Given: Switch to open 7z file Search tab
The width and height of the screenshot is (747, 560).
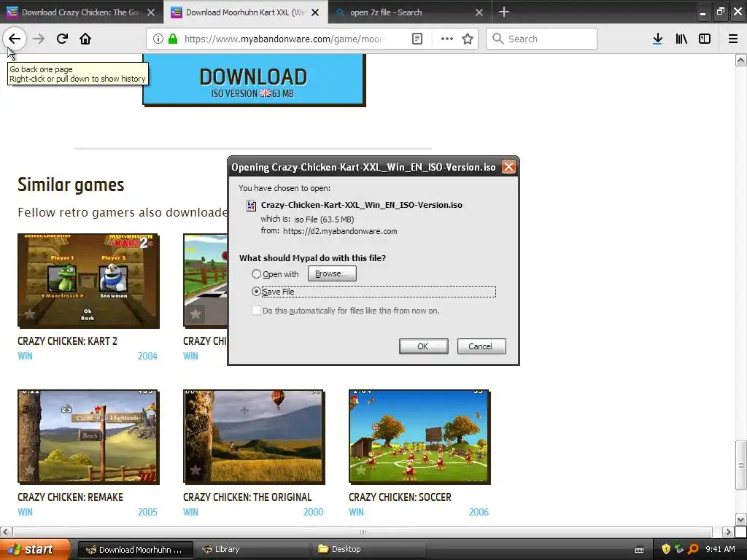Looking at the screenshot, I should coord(410,12).
